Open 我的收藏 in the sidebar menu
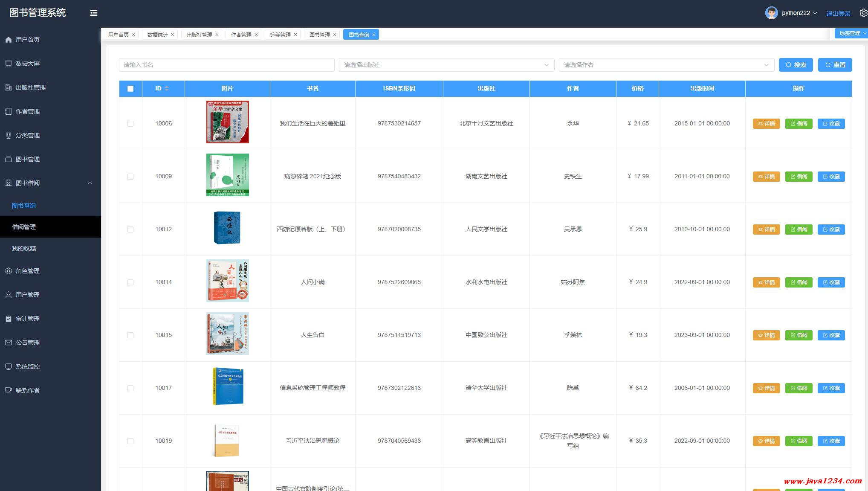The height and width of the screenshot is (491, 868). tap(24, 248)
